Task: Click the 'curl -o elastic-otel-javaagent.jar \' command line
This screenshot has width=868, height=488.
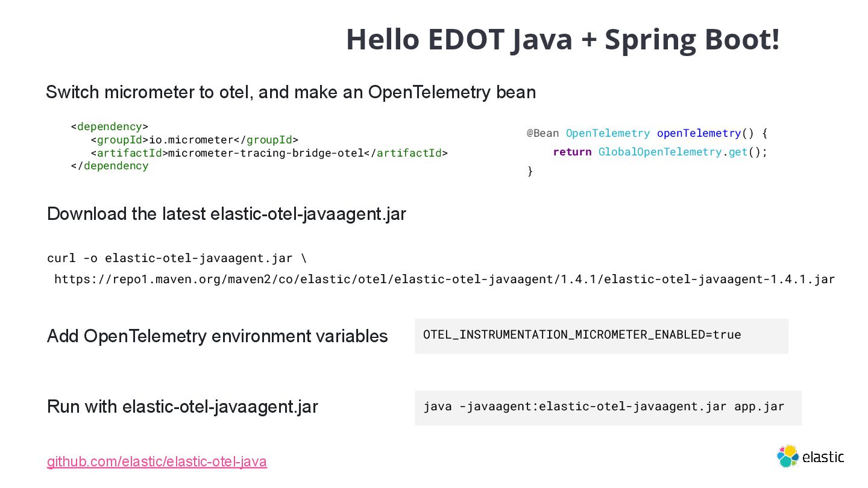Action: (x=177, y=258)
